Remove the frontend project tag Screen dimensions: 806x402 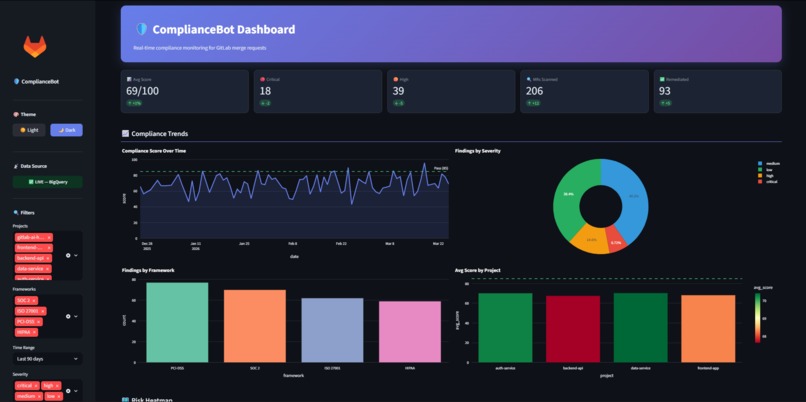(x=48, y=248)
